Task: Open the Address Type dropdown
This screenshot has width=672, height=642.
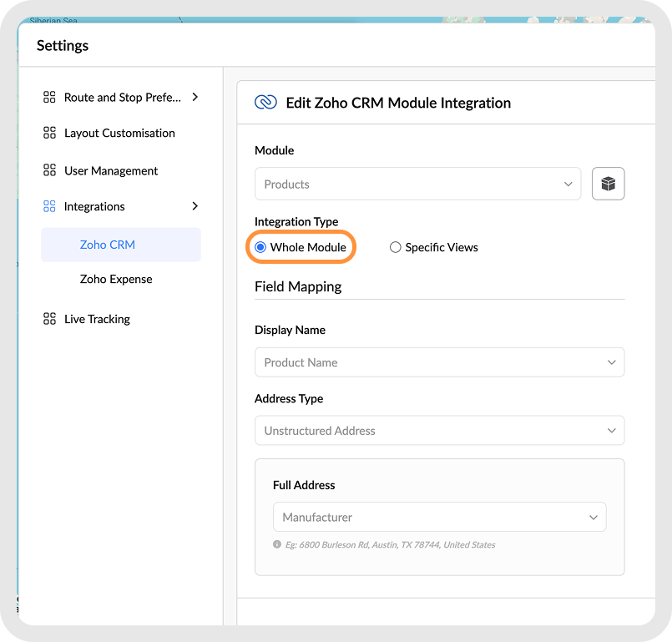Action: 439,431
